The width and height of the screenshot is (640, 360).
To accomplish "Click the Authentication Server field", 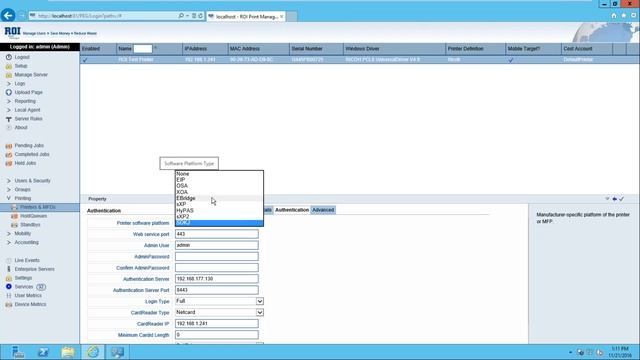I will (217, 279).
